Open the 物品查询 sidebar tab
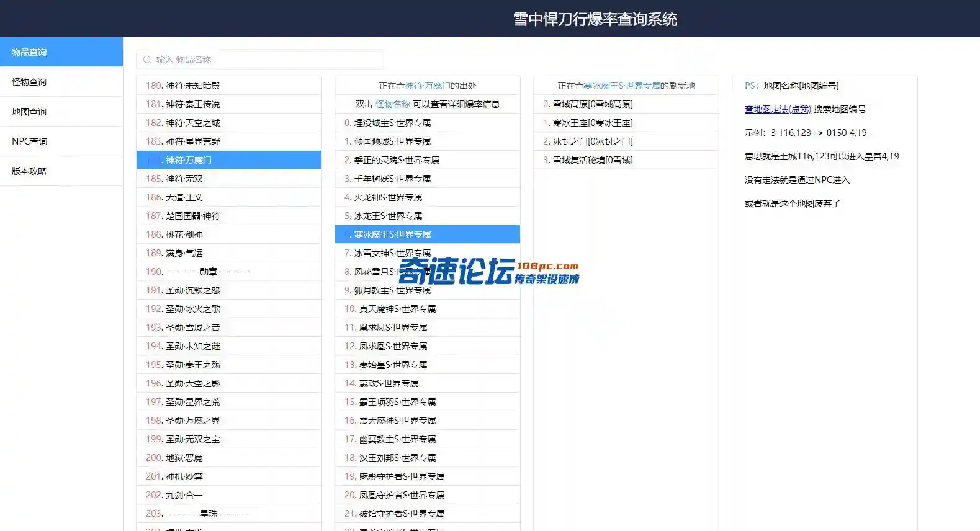Image resolution: width=980 pixels, height=531 pixels. [61, 52]
